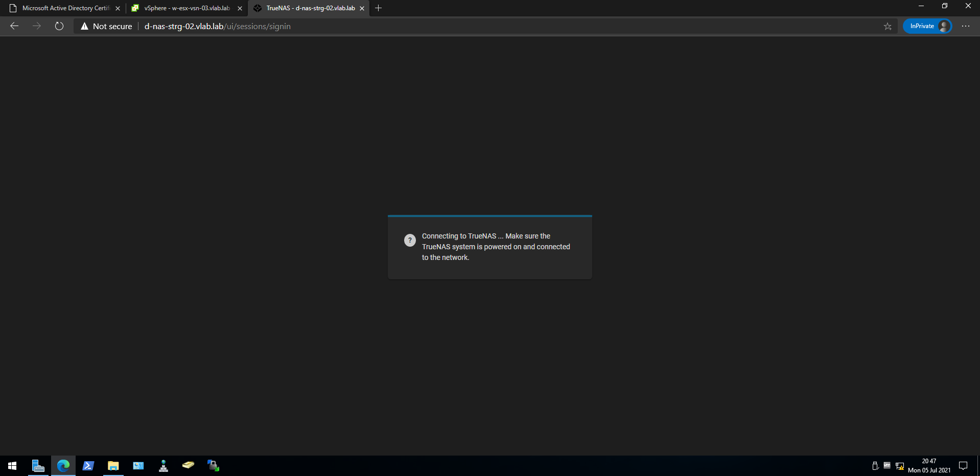The width and height of the screenshot is (980, 476).
Task: Close the Microsoft Active Directory Certificate tab
Action: pyautogui.click(x=118, y=8)
